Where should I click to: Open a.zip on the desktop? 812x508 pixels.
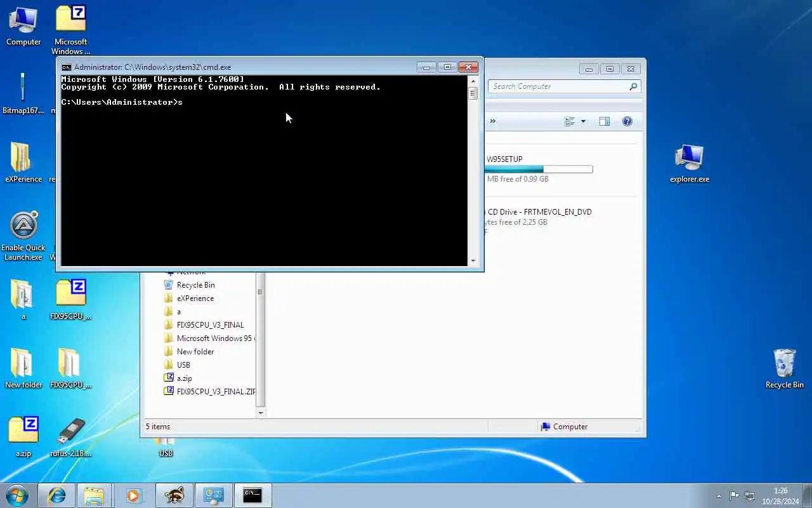(x=23, y=437)
